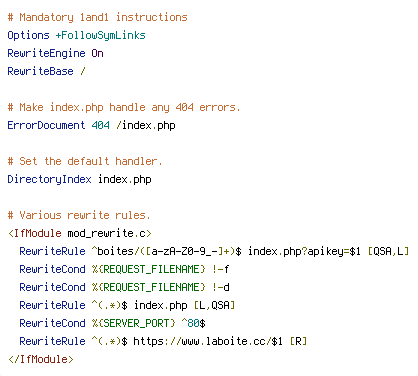Click opening '<IfModule' tag
The image size is (418, 376).
point(35,233)
